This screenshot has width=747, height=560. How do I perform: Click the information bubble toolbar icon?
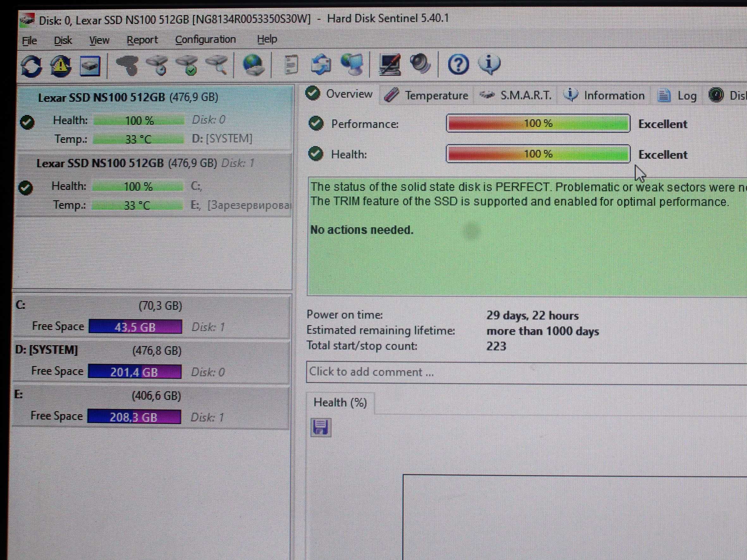pyautogui.click(x=489, y=64)
